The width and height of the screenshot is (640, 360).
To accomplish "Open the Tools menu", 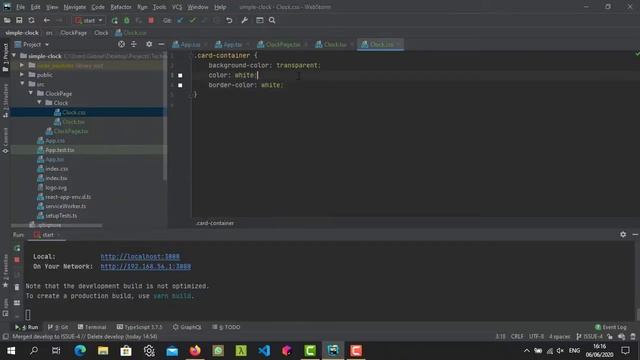I will [159, 7].
